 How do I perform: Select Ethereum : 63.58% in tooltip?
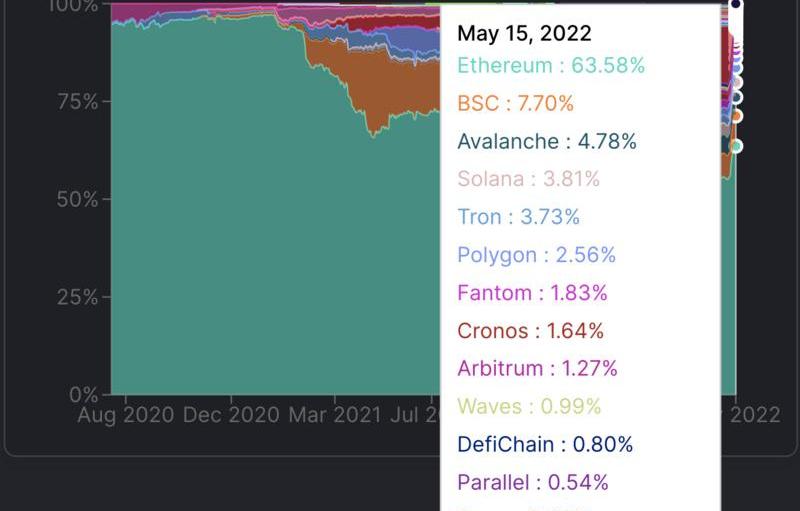coord(550,66)
